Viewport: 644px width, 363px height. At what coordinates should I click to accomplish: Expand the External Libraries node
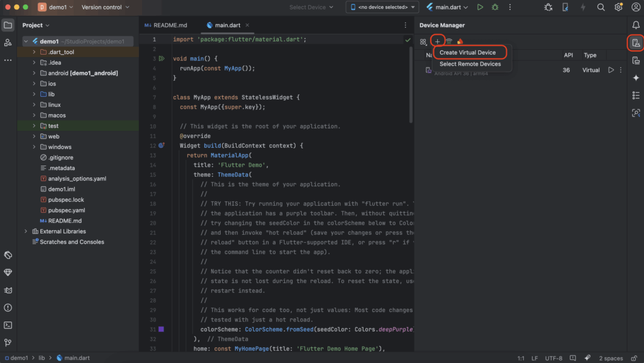pyautogui.click(x=26, y=231)
